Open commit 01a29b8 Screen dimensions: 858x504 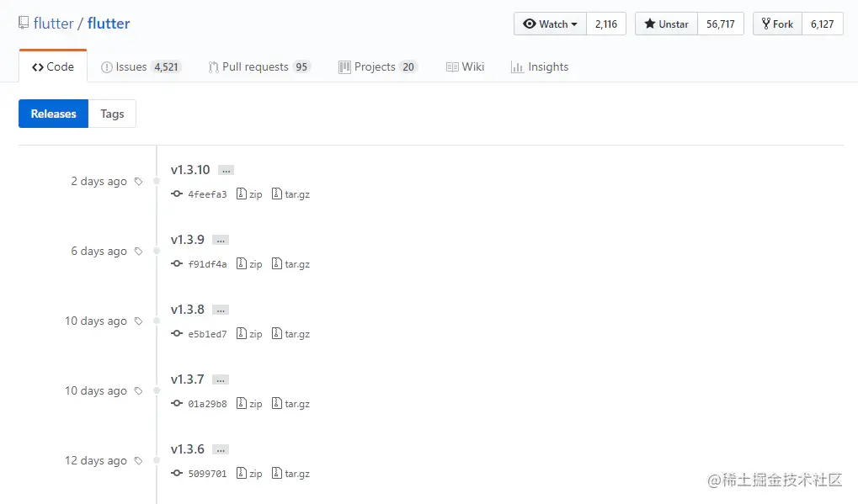[x=207, y=404]
